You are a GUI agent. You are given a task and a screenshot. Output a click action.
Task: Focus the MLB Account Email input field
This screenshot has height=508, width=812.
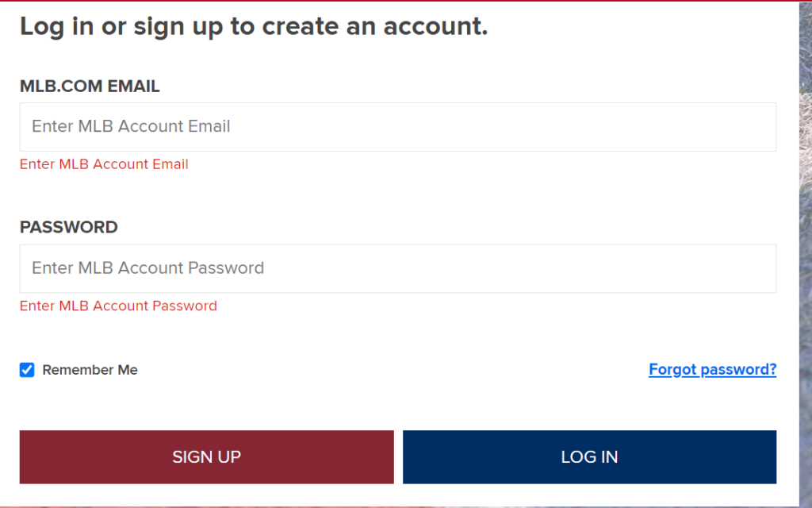pyautogui.click(x=397, y=127)
